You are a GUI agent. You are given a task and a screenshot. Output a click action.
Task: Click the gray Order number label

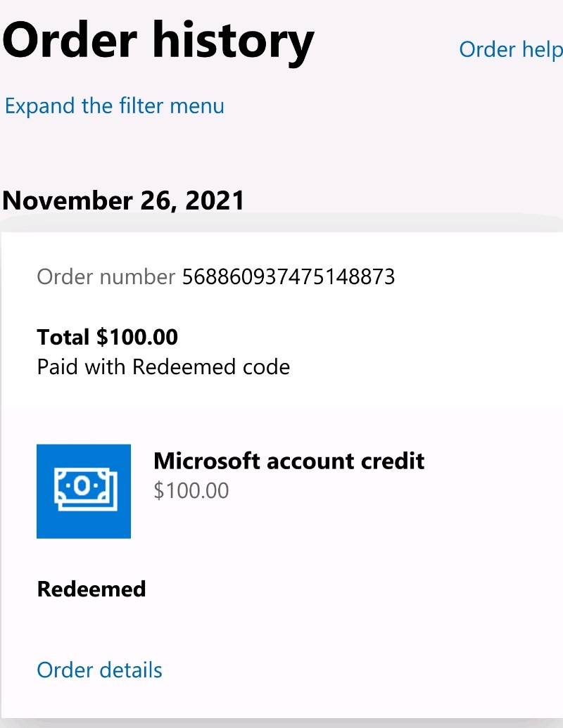coord(106,276)
